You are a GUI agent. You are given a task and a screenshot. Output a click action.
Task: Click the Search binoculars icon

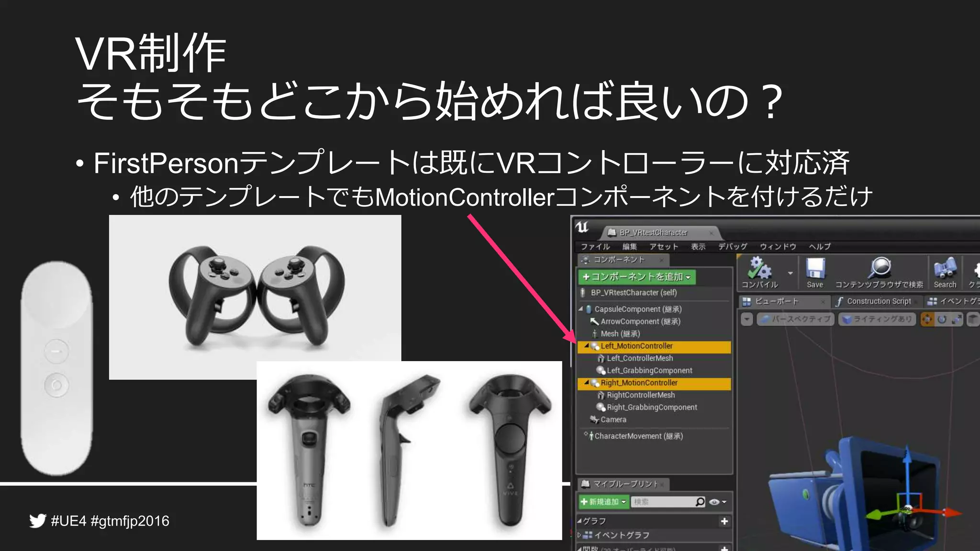pos(945,268)
